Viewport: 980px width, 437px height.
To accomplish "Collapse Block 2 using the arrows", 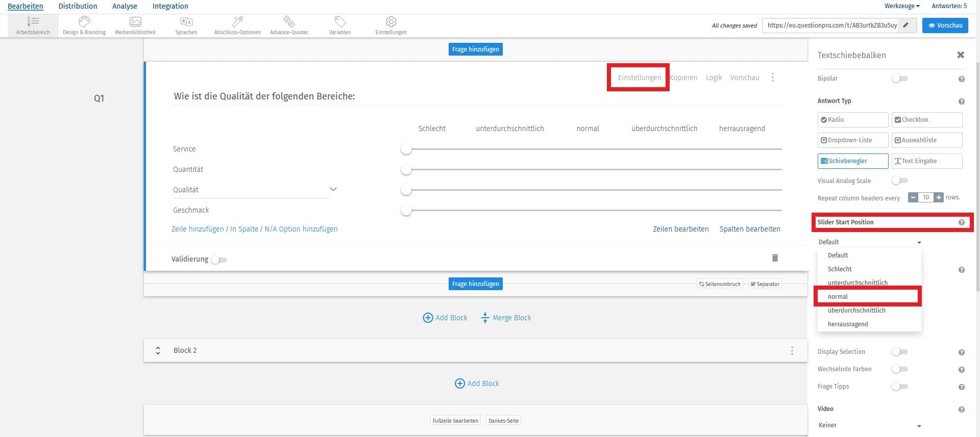I will pyautogui.click(x=158, y=350).
